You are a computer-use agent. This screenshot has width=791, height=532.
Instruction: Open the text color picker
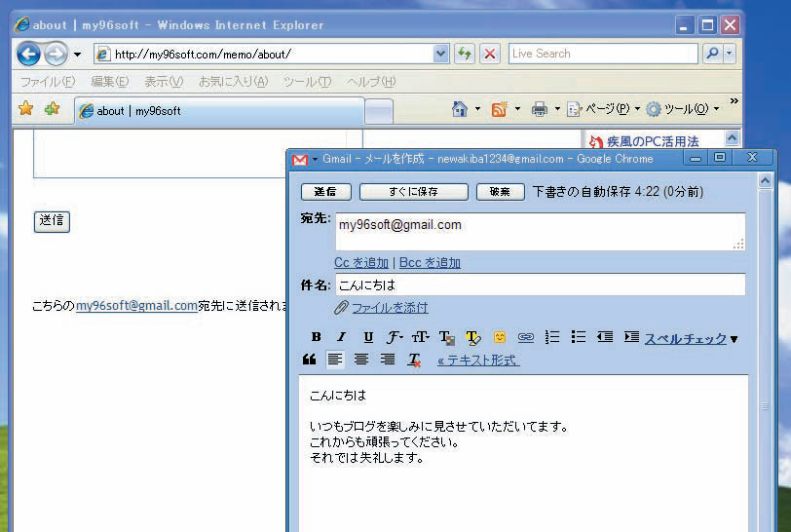coord(447,337)
